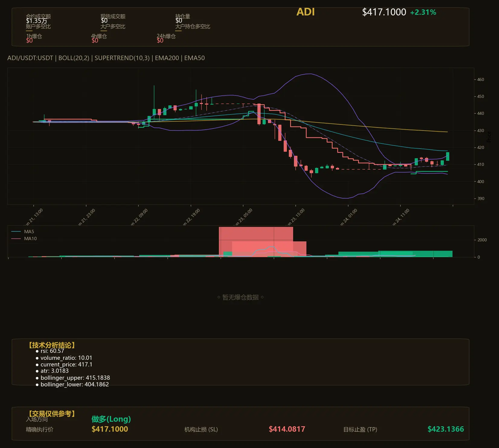
Task: Click the 暂无爆仓数据 notice
Action: point(241,297)
